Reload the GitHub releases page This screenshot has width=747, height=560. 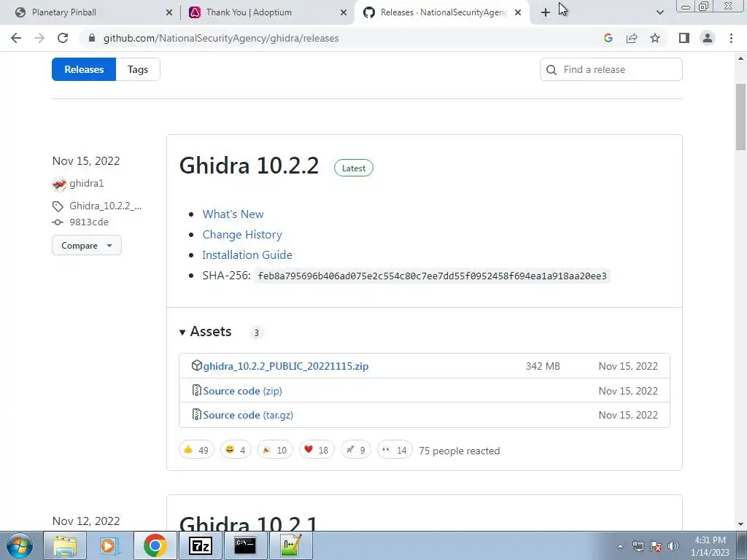pos(63,38)
